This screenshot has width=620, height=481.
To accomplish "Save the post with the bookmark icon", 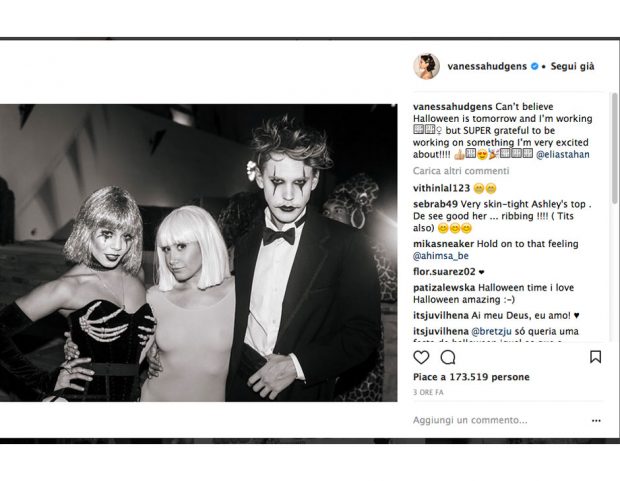I will pyautogui.click(x=595, y=357).
